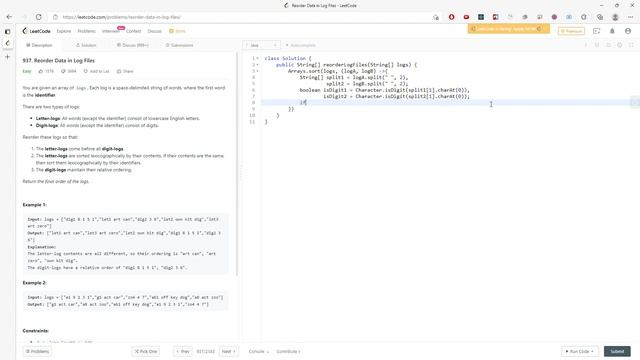Open the Contribute link
Viewport: 640px width, 360px height.
pyautogui.click(x=288, y=351)
